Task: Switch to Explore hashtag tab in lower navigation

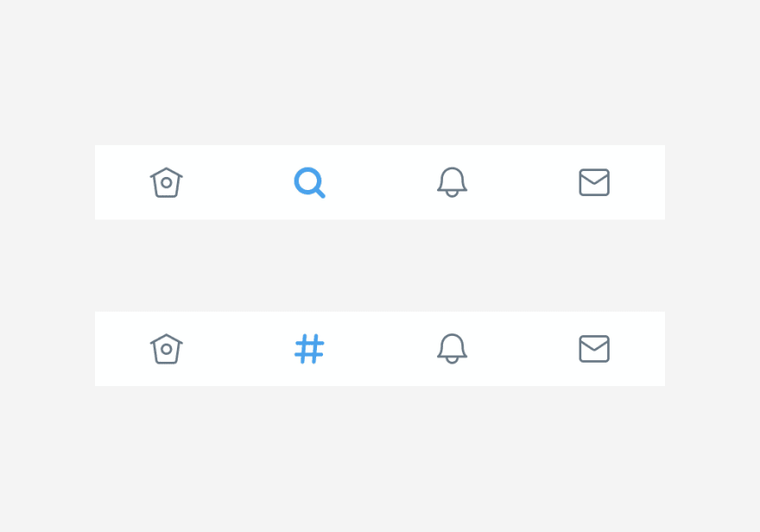Action: tap(309, 349)
